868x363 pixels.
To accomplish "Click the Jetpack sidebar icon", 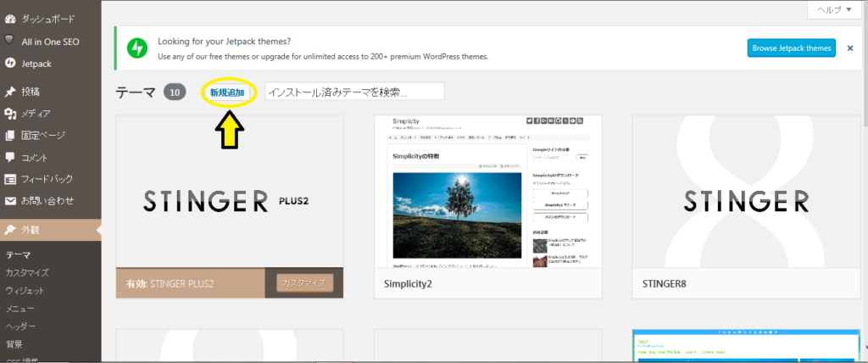I will tap(10, 62).
